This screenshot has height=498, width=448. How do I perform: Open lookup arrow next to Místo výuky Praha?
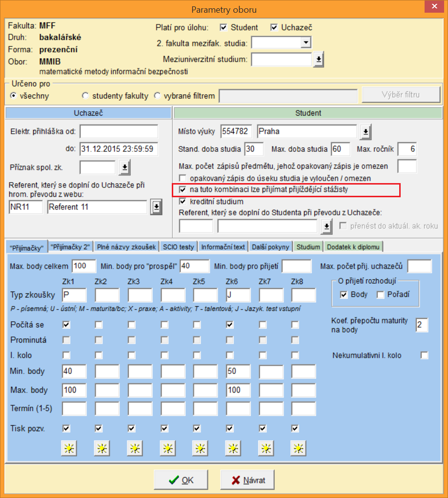point(366,132)
